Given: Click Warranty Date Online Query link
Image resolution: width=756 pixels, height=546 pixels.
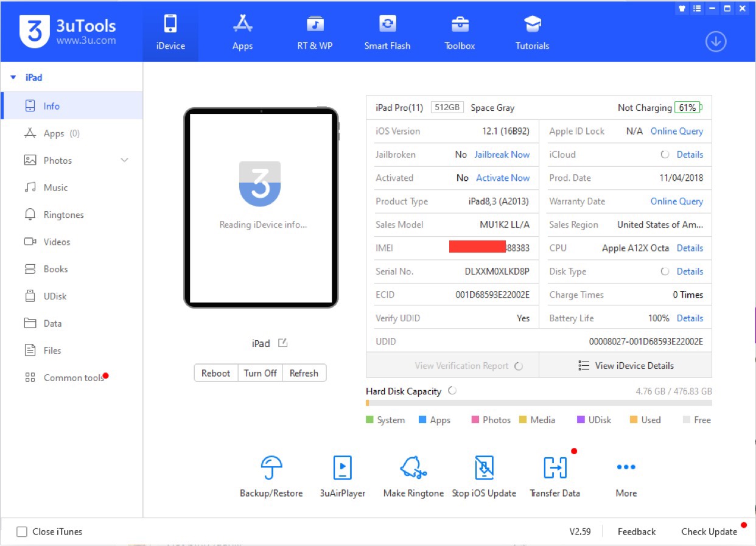Looking at the screenshot, I should click(x=677, y=201).
